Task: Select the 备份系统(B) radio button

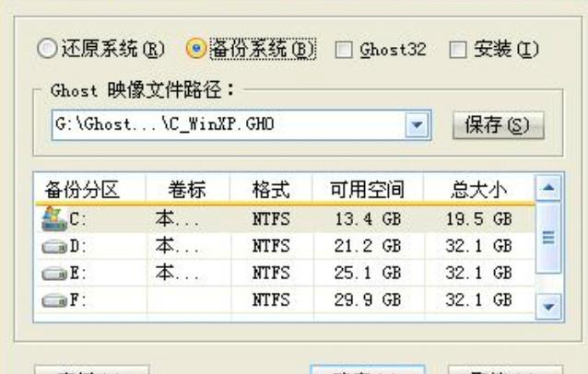Action: click(x=196, y=49)
